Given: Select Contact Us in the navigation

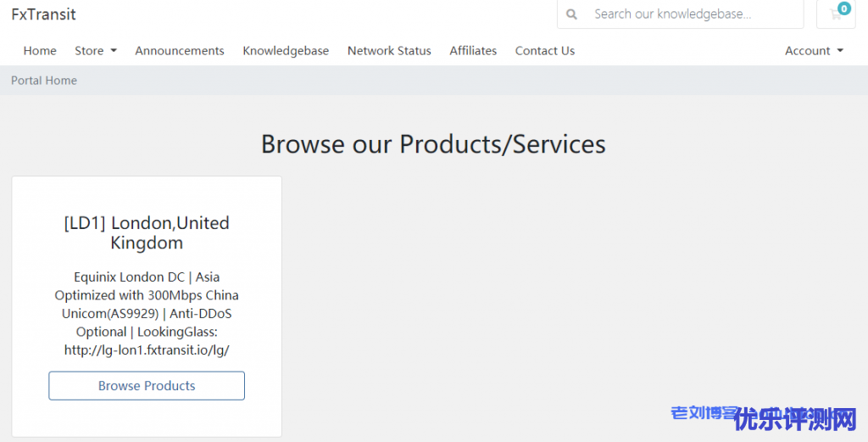Looking at the screenshot, I should click(x=545, y=51).
